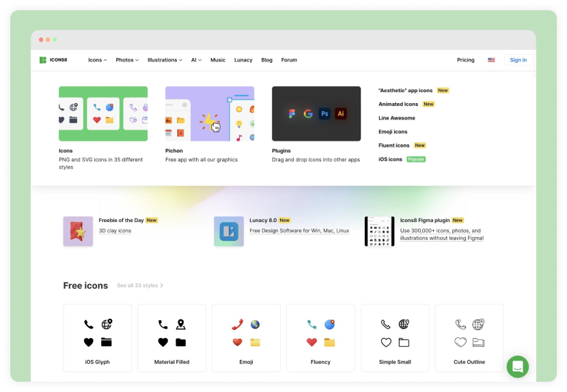Screen dimensions: 567x392
Task: Click the Material Filled folder icon
Action: [181, 342]
